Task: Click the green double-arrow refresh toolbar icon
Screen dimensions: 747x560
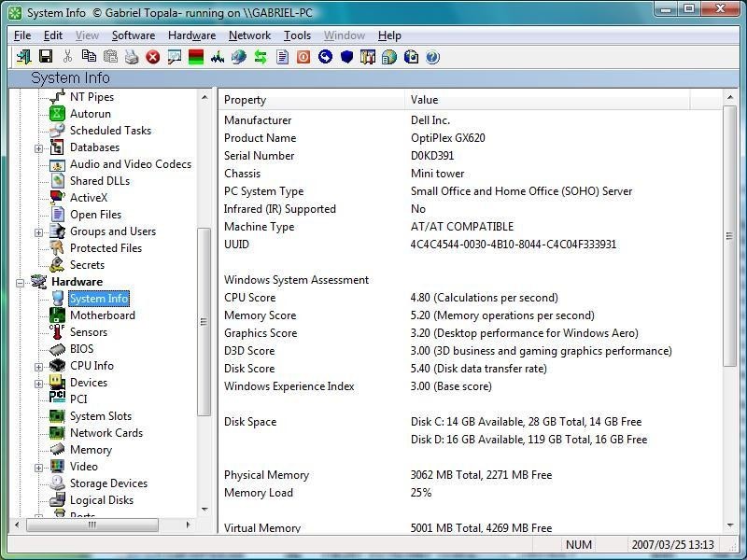Action: coord(261,57)
